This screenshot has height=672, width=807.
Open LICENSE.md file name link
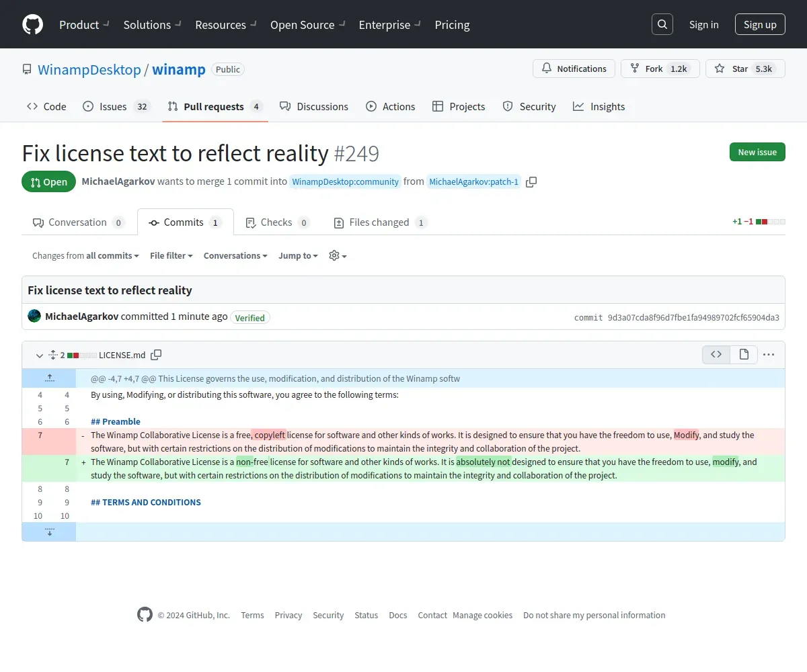point(122,355)
